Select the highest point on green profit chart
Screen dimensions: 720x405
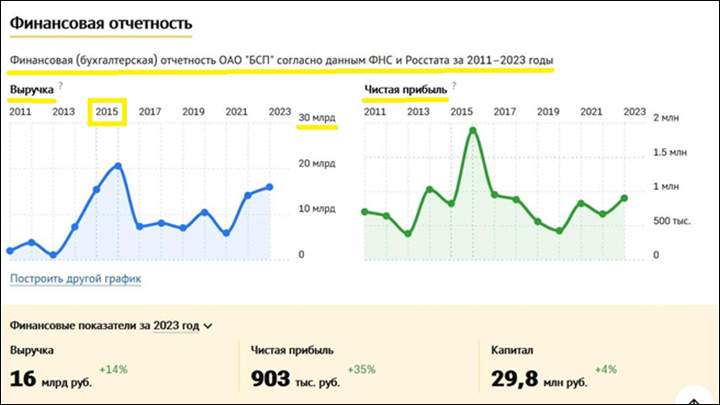pyautogui.click(x=472, y=130)
